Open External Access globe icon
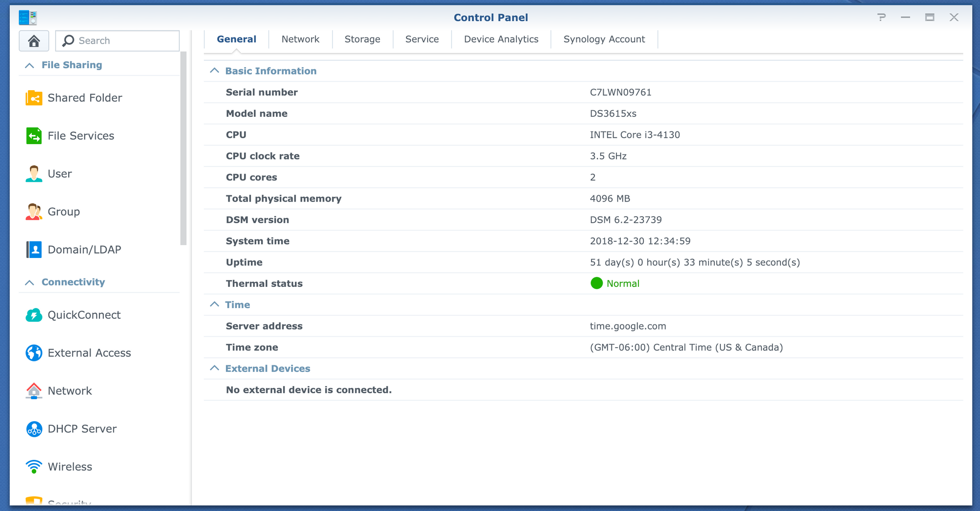Screen dimensions: 980x511 34,353
